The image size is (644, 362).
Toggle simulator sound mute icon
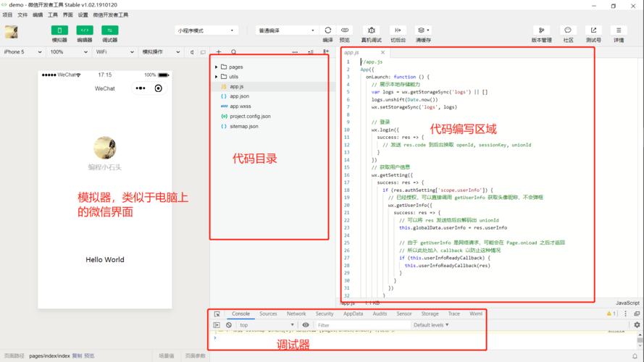(192, 52)
